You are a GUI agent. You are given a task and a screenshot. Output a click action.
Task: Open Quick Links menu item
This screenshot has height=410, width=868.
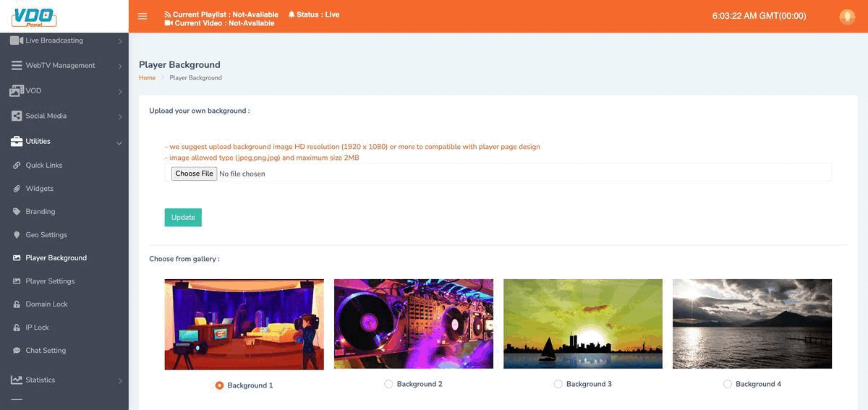tap(43, 166)
